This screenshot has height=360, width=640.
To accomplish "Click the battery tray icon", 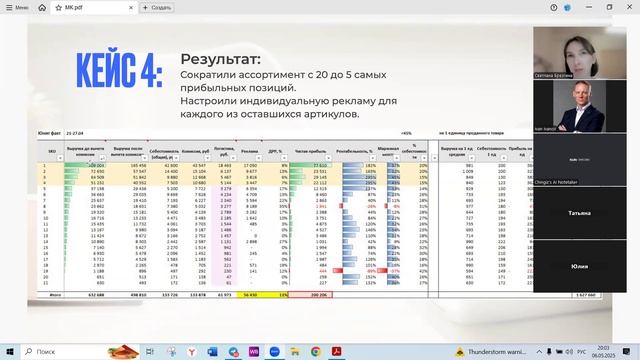I will coord(559,351).
